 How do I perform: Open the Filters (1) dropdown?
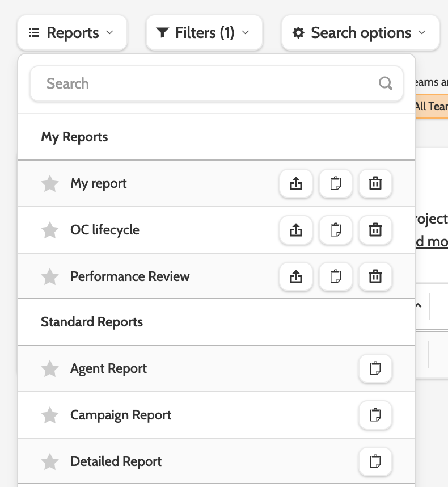pyautogui.click(x=204, y=33)
